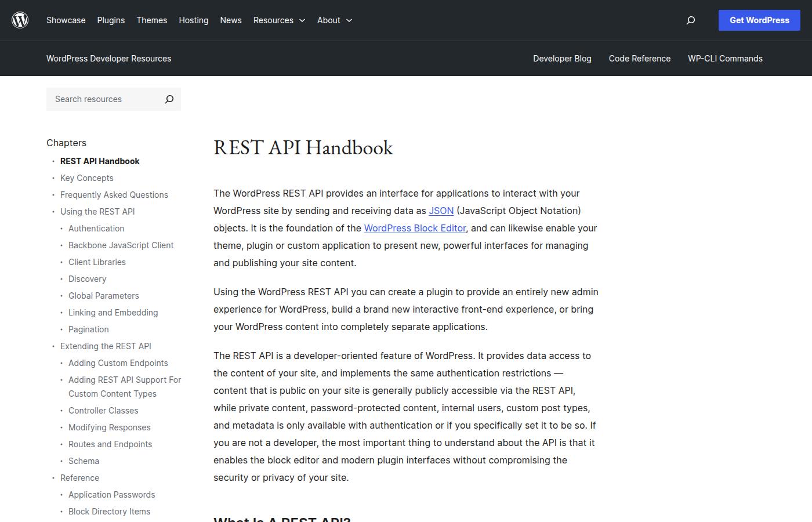Viewport: 812px width, 522px height.
Task: Open the Developer Blog link
Action: 562,59
